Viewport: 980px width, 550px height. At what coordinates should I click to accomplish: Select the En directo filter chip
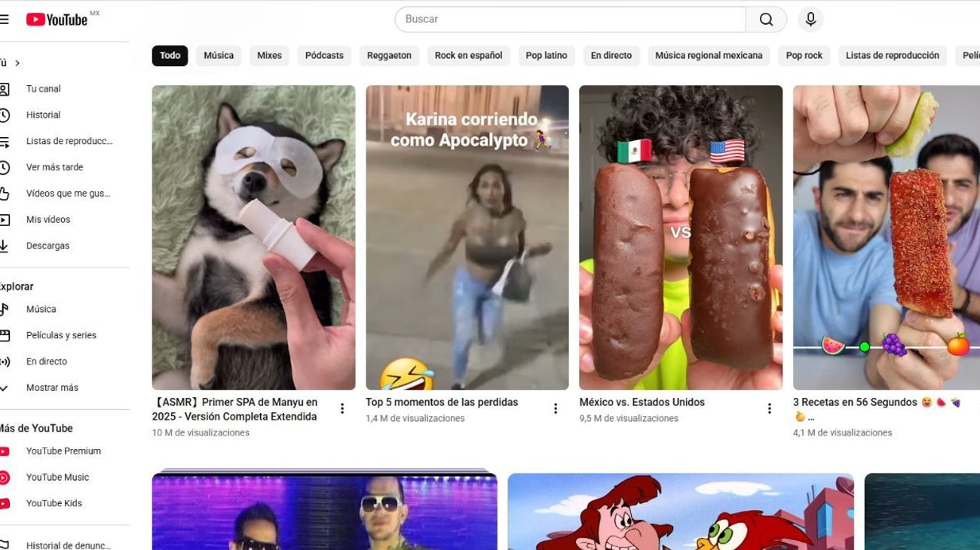(611, 56)
